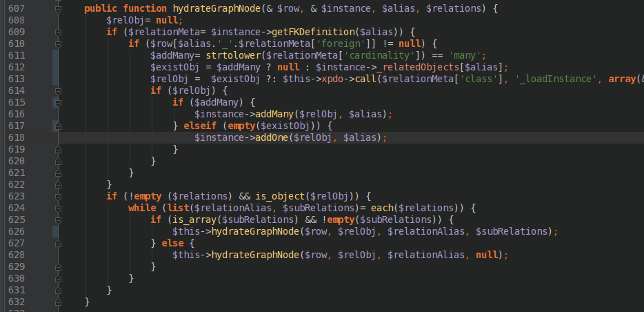The image size is (644, 312).
Task: Collapse the fold marker on line 625
Action: click(x=58, y=220)
